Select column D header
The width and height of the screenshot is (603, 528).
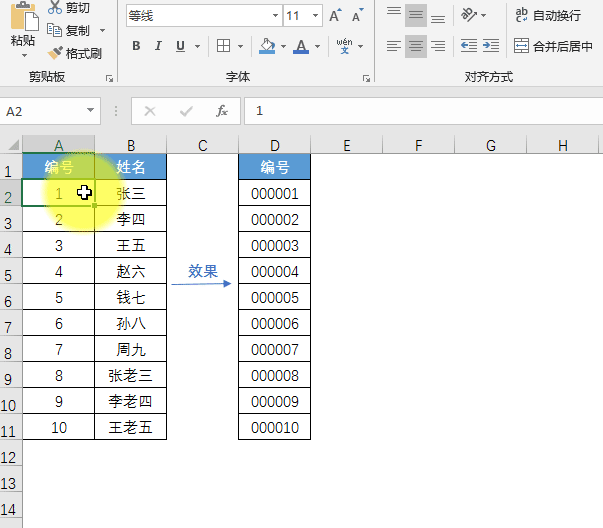click(275, 145)
